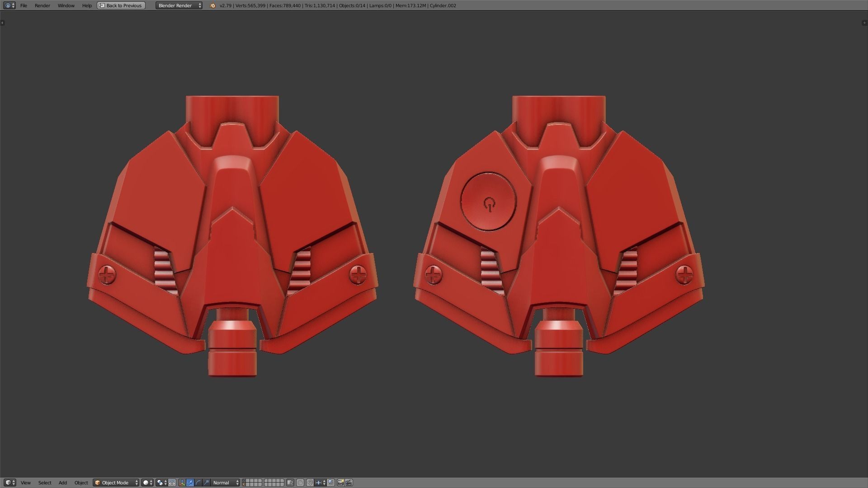Click the OpenGL render image camera icon
The height and width of the screenshot is (488, 868).
click(x=341, y=483)
